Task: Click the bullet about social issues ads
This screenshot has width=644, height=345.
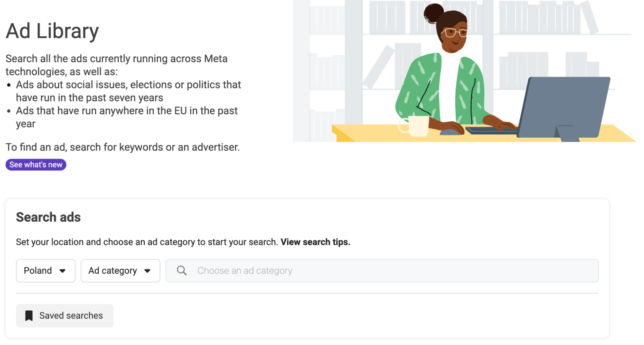Action: (x=128, y=91)
